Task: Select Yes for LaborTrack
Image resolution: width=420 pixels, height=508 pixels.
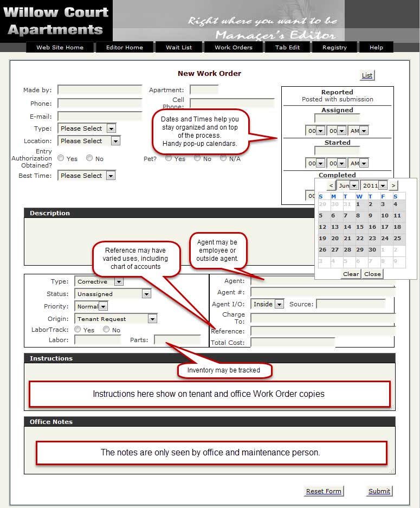Action: [77, 329]
